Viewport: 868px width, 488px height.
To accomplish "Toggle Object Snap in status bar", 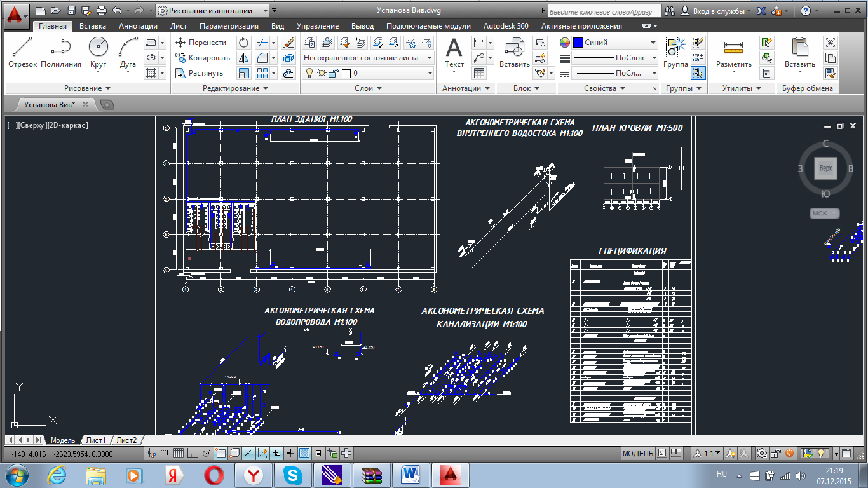I will click(220, 453).
